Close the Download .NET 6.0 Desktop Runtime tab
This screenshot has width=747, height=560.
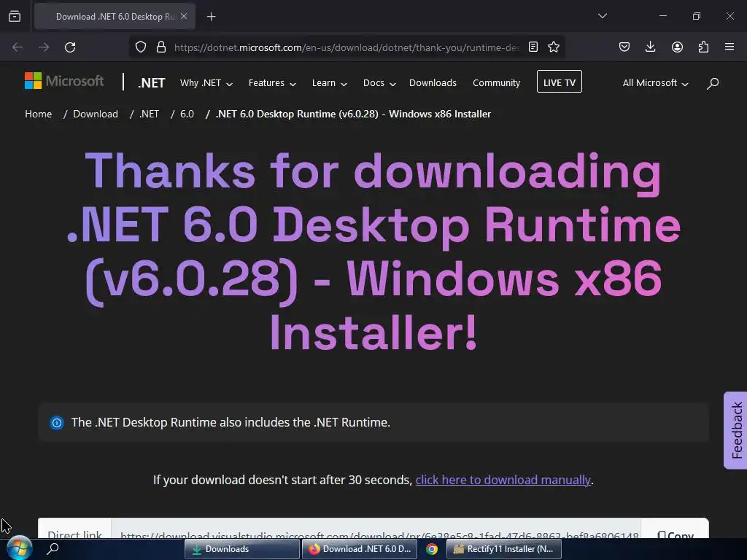pos(184,16)
